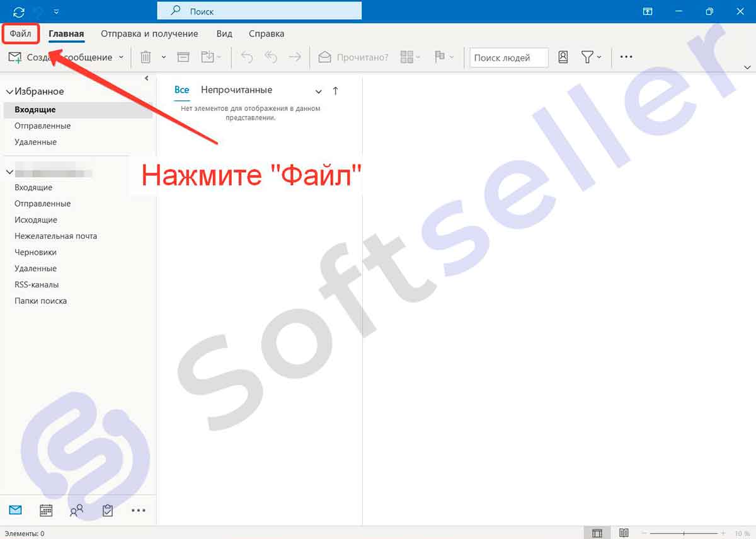Viewport: 756px width, 539px height.
Task: Click the zoom slider in status bar
Action: [684, 533]
